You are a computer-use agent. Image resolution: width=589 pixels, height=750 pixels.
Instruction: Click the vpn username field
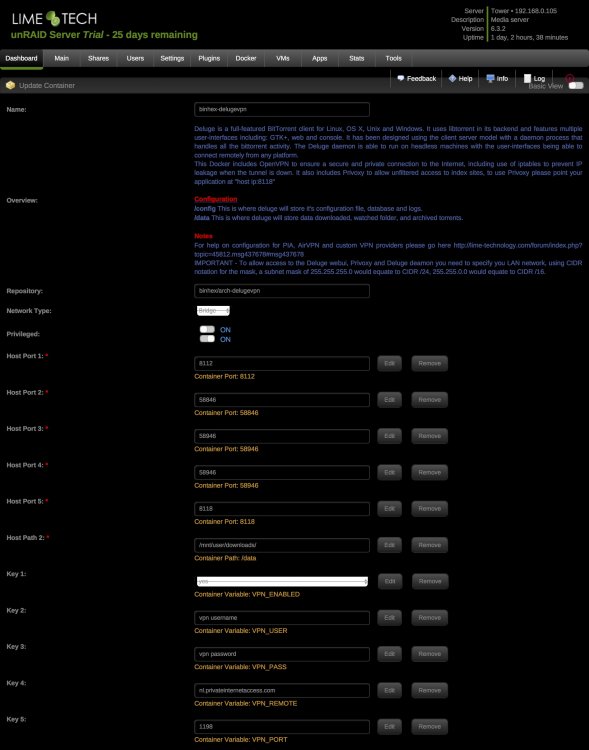282,618
